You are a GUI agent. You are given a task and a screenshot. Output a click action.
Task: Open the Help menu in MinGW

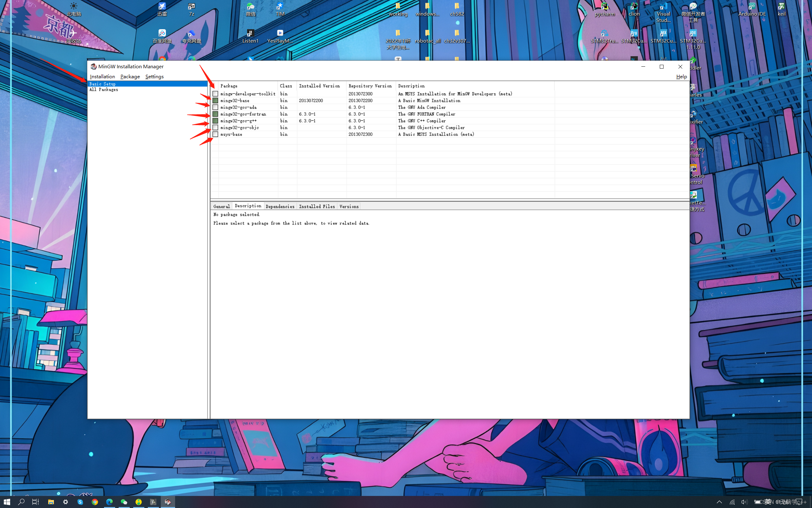pyautogui.click(x=681, y=77)
